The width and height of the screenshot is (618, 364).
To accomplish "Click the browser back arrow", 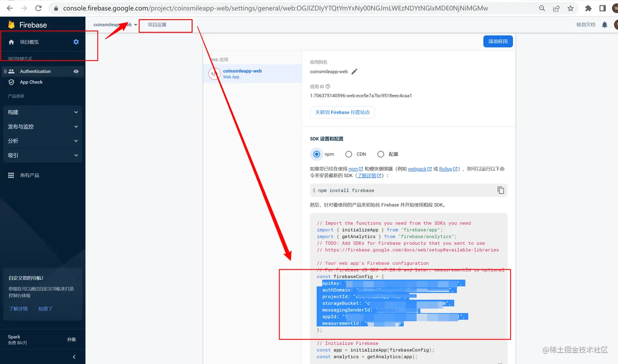I will [x=10, y=8].
